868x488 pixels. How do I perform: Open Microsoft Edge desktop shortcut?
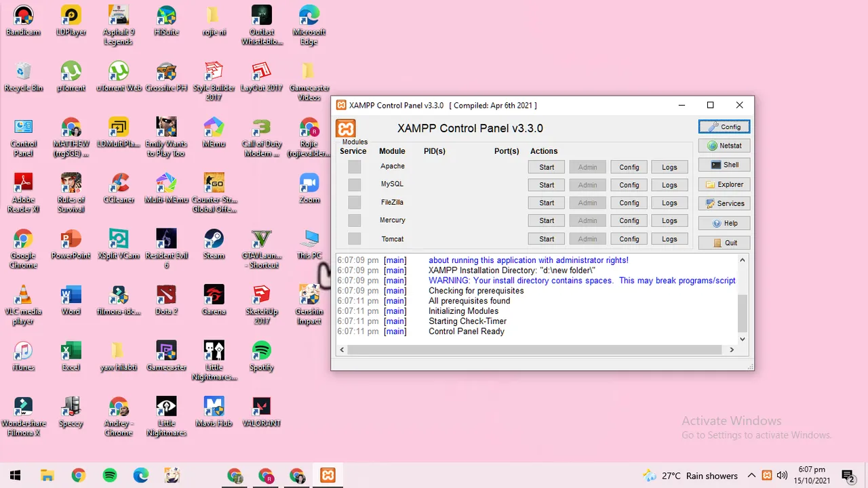309,25
